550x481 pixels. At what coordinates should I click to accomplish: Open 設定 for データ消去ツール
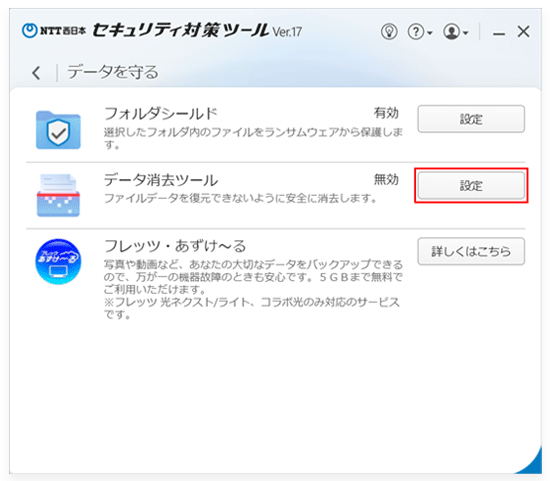coord(471,185)
